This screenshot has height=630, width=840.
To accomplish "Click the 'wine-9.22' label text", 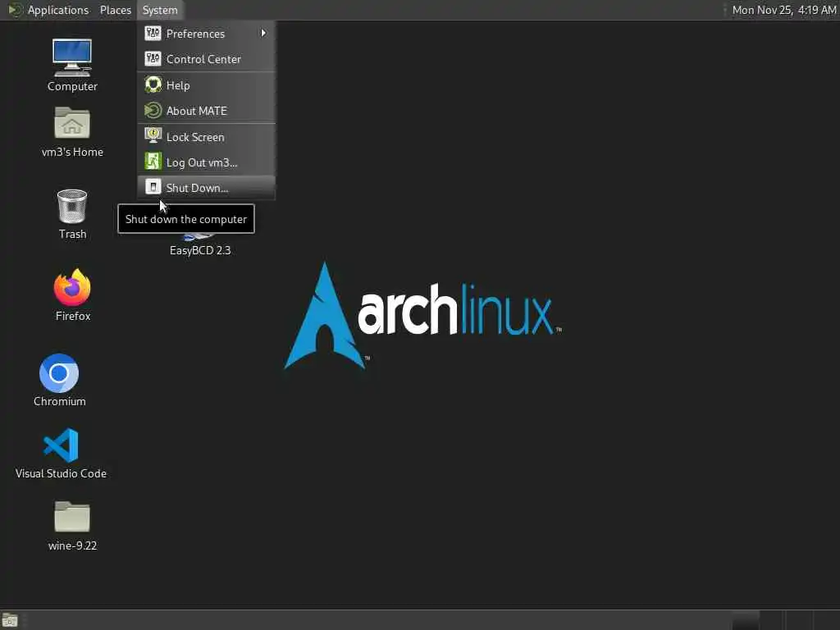I will [x=72, y=546].
